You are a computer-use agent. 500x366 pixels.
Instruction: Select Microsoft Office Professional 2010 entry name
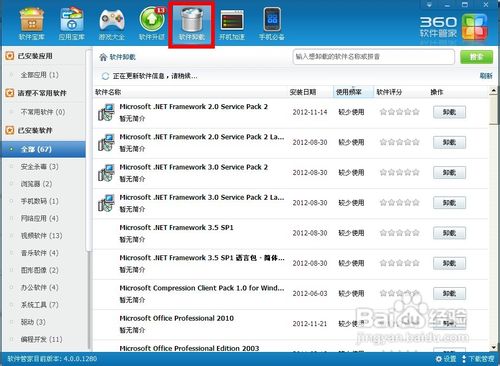pos(177,318)
